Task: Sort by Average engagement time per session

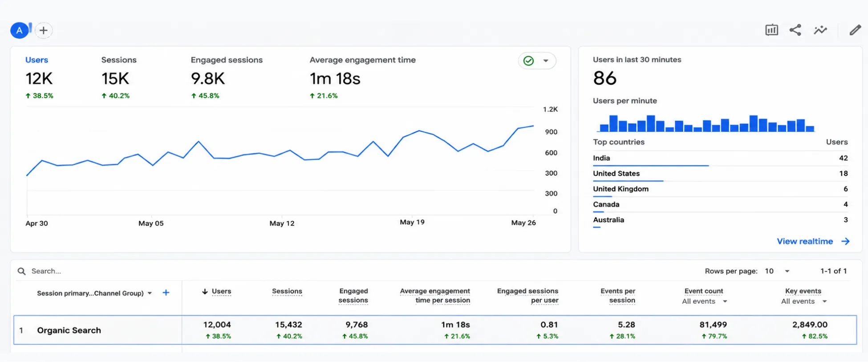Action: coord(435,295)
